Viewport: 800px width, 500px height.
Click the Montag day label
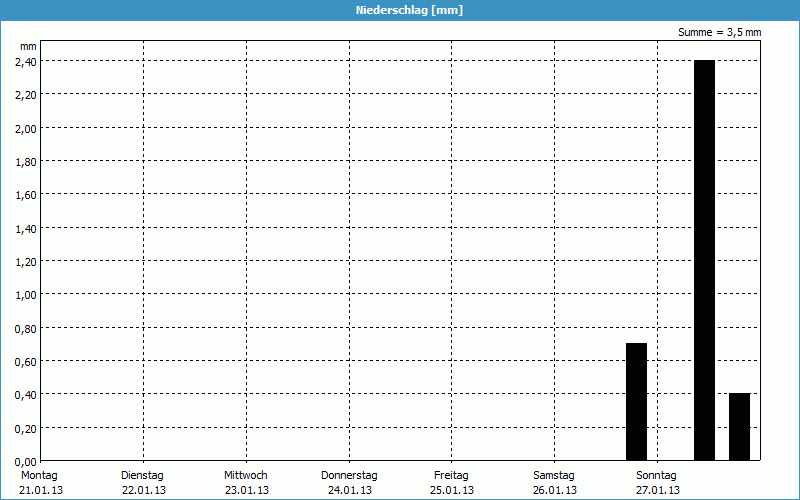coord(39,475)
